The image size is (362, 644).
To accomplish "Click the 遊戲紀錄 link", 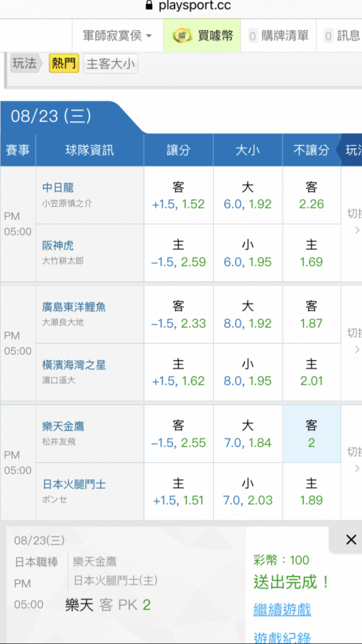I will (x=282, y=637).
